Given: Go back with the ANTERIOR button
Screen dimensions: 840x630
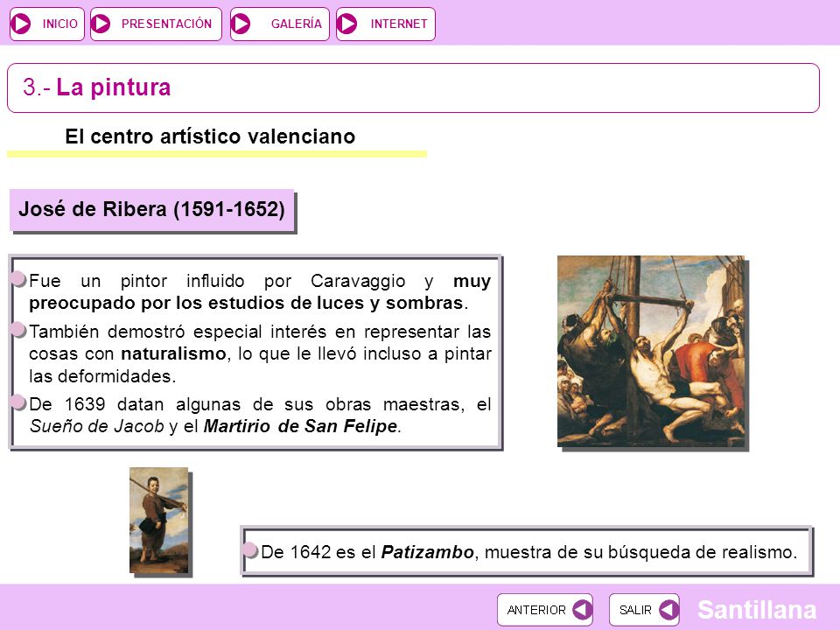Looking at the screenshot, I should (x=545, y=610).
